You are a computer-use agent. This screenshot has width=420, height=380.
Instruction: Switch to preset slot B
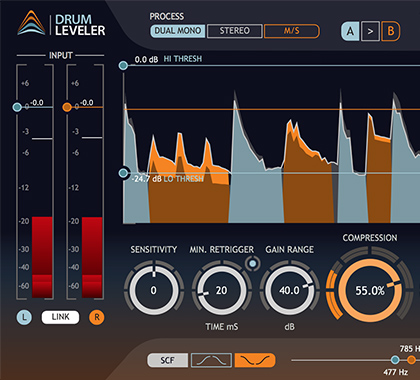391,31
